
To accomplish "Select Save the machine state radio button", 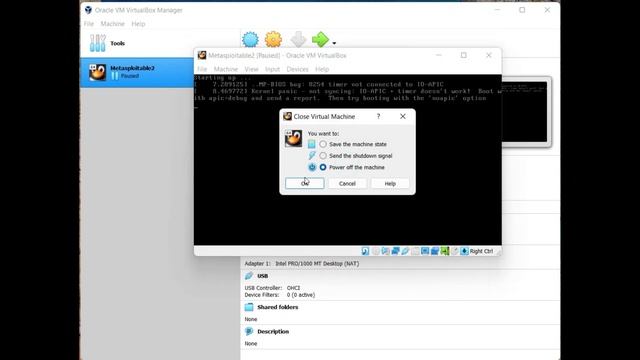I will (323, 144).
